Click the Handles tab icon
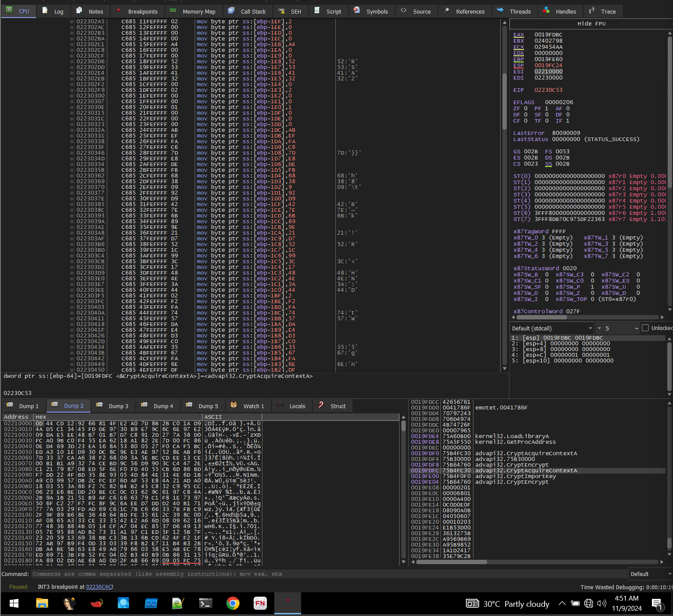673x616 pixels. tap(546, 11)
